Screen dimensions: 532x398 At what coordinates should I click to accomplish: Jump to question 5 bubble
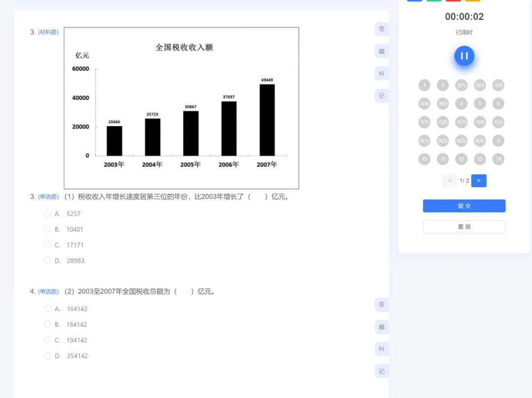[480, 103]
